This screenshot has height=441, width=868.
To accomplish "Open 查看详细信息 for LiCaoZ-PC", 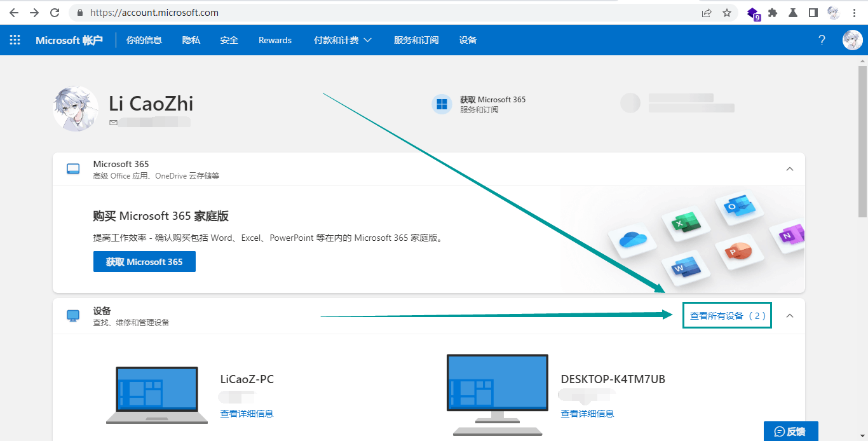I will 247,414.
